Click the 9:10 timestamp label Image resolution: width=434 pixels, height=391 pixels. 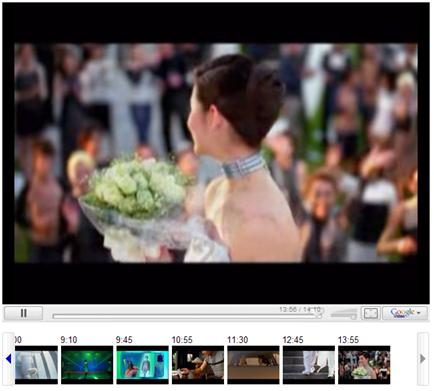coord(69,340)
